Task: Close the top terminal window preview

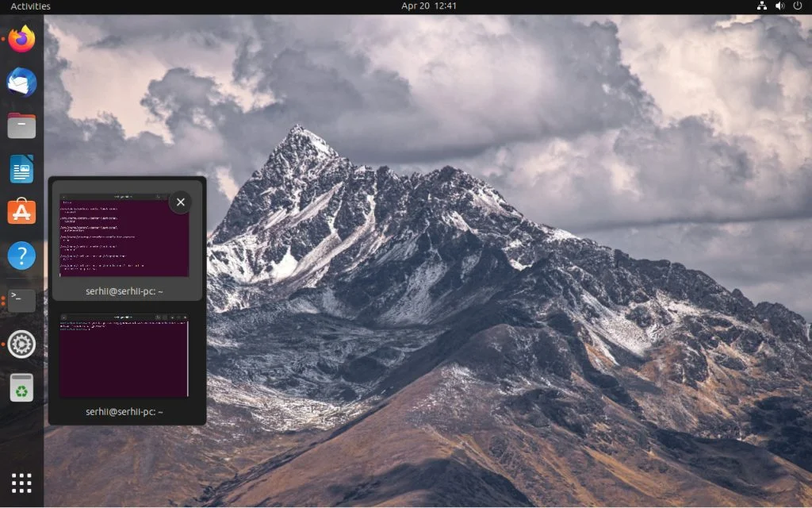Action: [x=180, y=202]
